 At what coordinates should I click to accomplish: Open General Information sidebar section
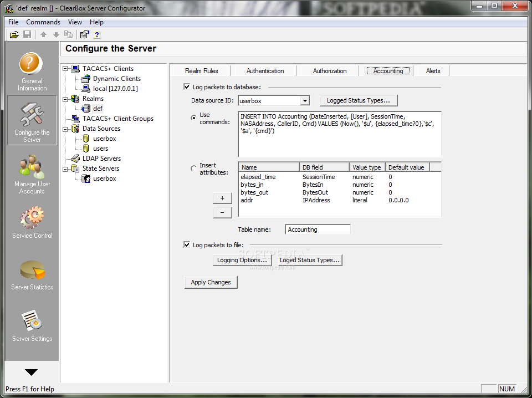32,72
